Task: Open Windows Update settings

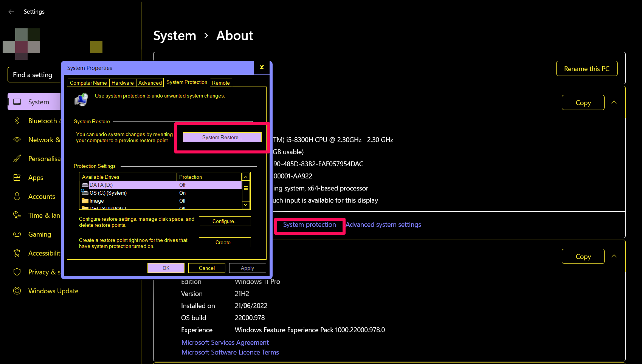Action: tap(53, 291)
